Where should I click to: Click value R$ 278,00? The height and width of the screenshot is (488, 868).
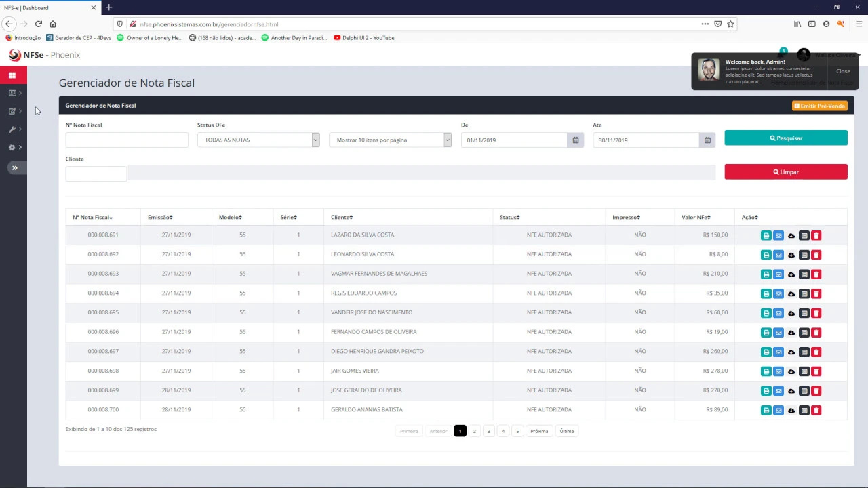pos(715,371)
